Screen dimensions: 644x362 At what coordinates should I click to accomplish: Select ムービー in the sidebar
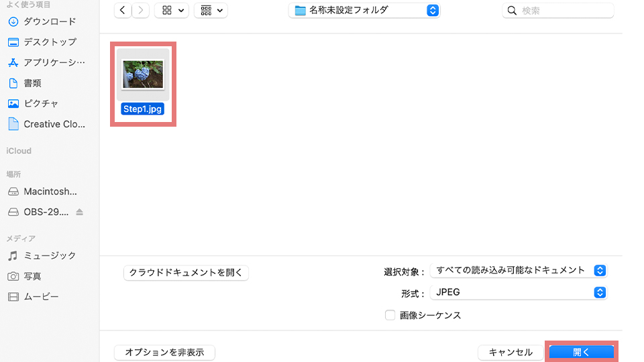[34, 296]
